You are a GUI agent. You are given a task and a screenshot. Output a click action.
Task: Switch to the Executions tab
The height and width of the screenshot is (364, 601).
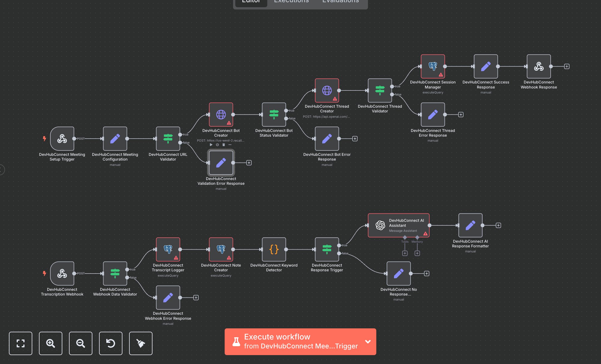click(x=291, y=2)
